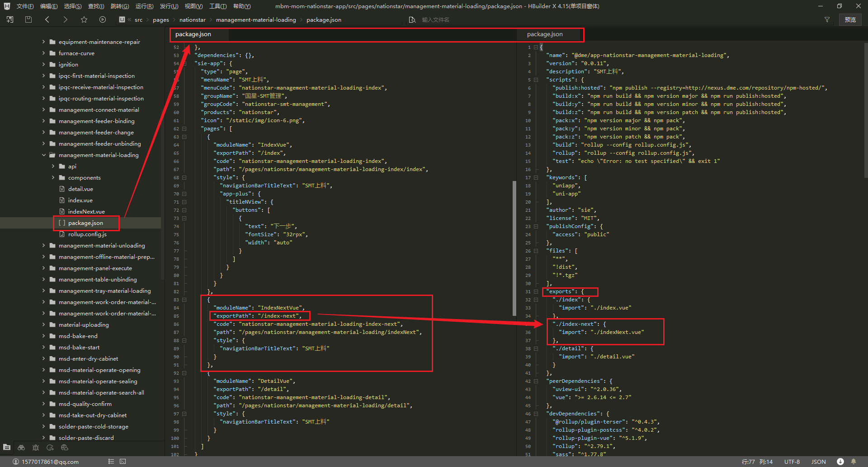Open the terminal icon in status bar
The width and height of the screenshot is (868, 467).
(123, 462)
